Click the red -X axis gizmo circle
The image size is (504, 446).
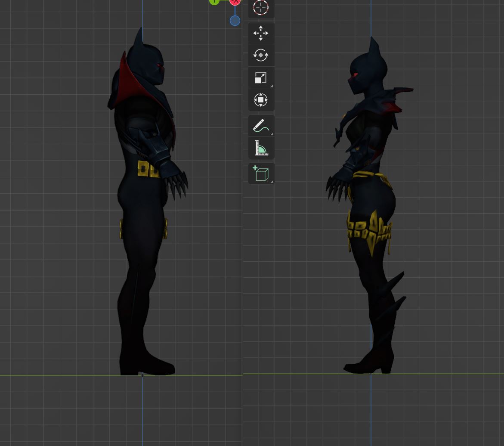coord(235,2)
